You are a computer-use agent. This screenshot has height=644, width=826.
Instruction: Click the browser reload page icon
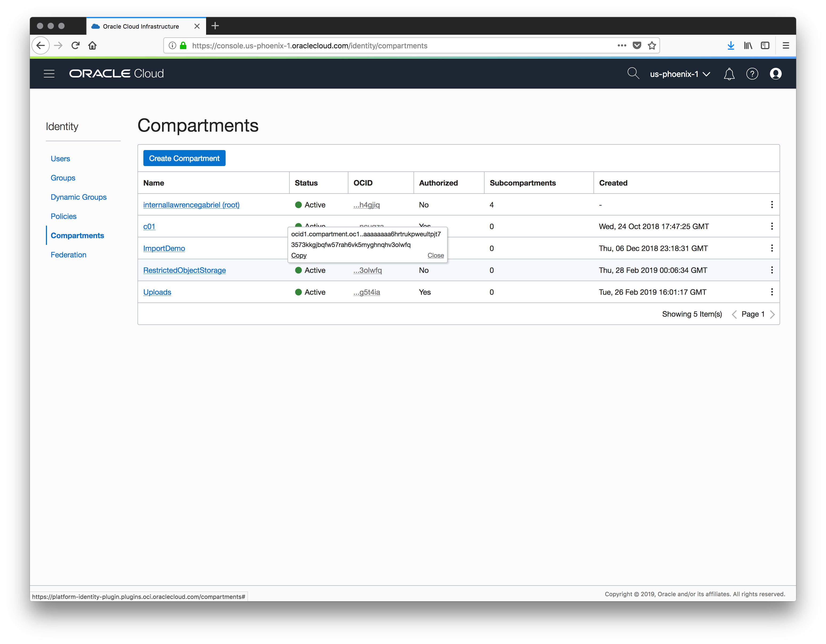pos(75,46)
